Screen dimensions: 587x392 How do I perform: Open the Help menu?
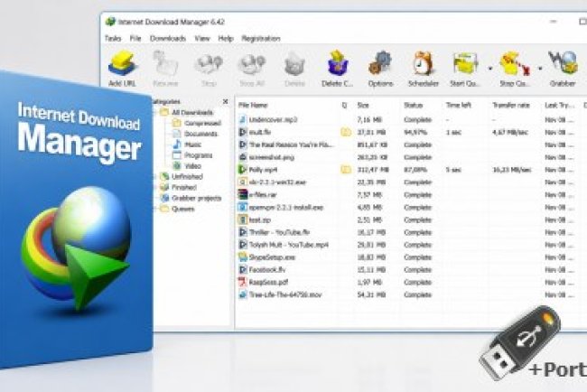(x=226, y=39)
